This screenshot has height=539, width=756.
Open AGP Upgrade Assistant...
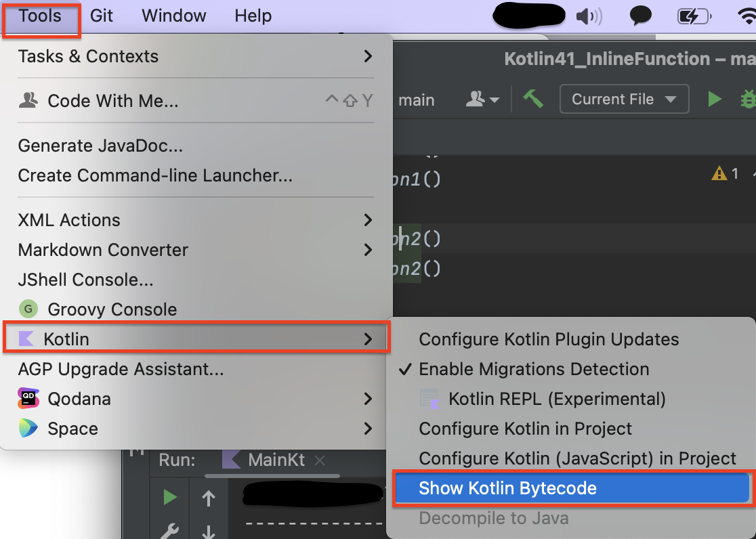point(196,369)
